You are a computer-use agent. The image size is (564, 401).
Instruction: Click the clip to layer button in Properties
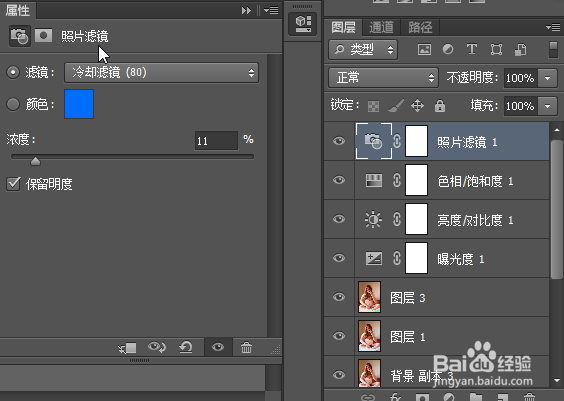click(x=127, y=347)
